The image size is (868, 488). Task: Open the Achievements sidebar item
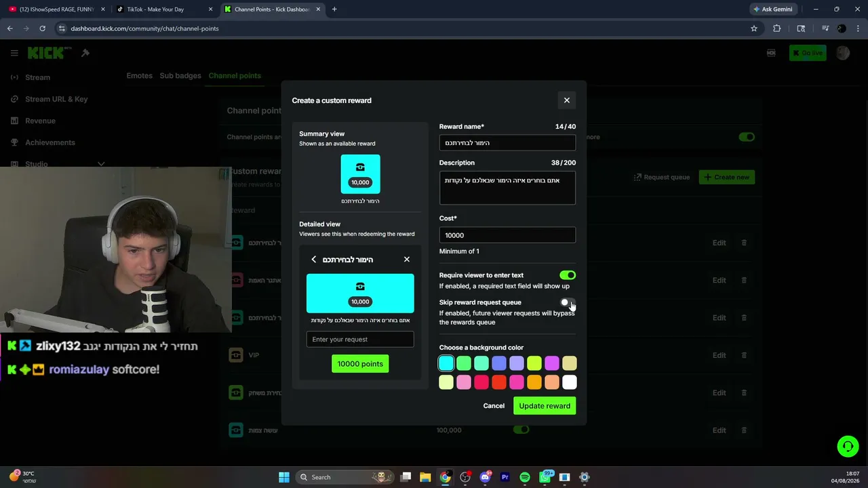point(50,142)
